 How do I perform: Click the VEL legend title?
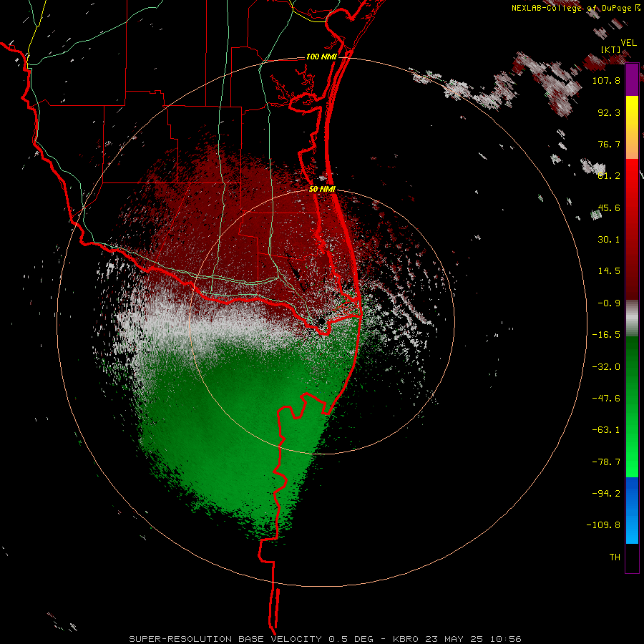628,43
